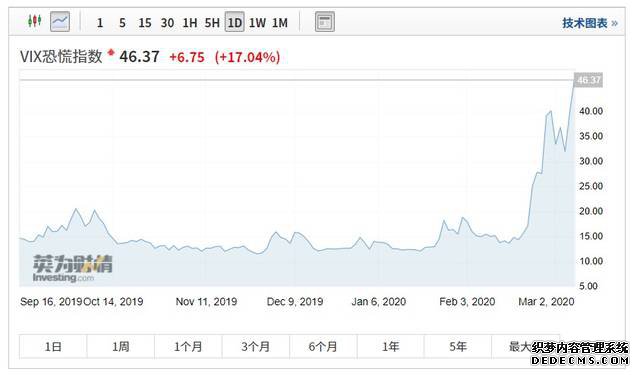Image resolution: width=640 pixels, height=375 pixels.
Task: Toggle the 1D interval button
Action: coord(235,22)
